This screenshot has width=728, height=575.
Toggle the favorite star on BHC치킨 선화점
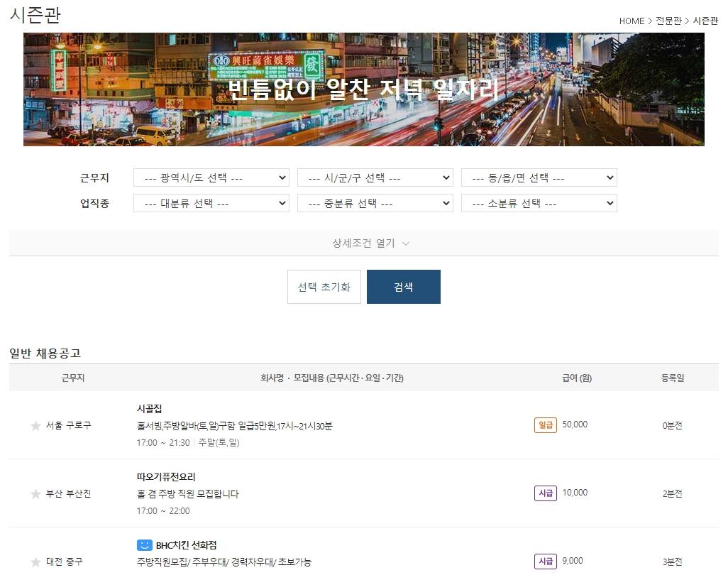coord(35,562)
